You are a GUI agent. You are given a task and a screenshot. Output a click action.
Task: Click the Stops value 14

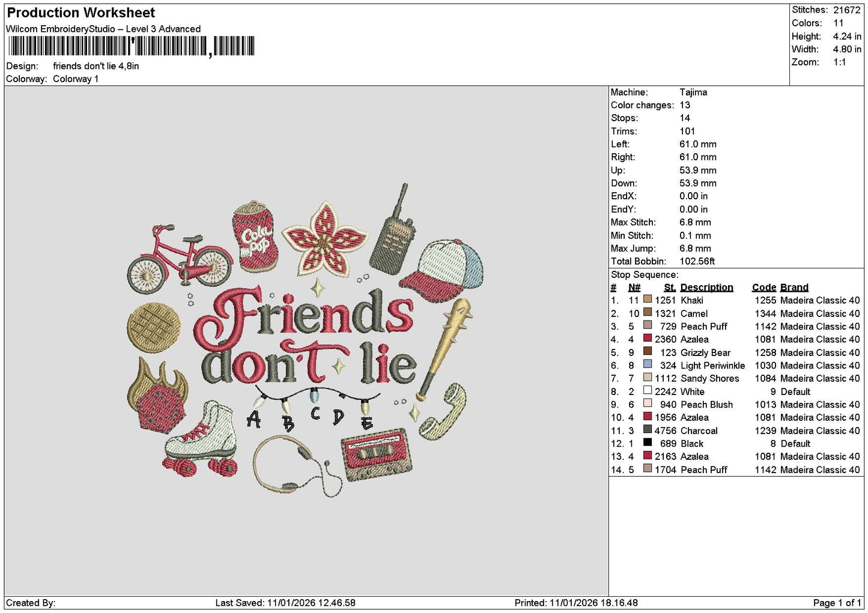coord(685,118)
